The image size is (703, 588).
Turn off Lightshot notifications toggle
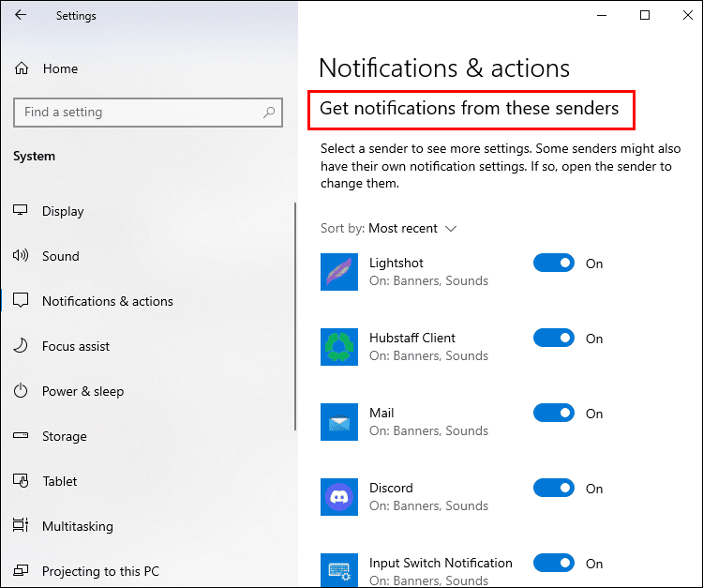coord(554,263)
